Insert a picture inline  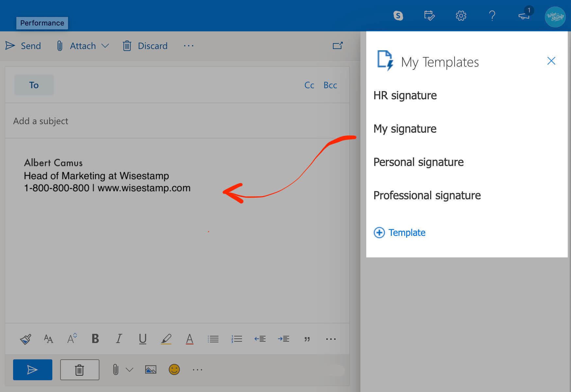[x=150, y=369]
